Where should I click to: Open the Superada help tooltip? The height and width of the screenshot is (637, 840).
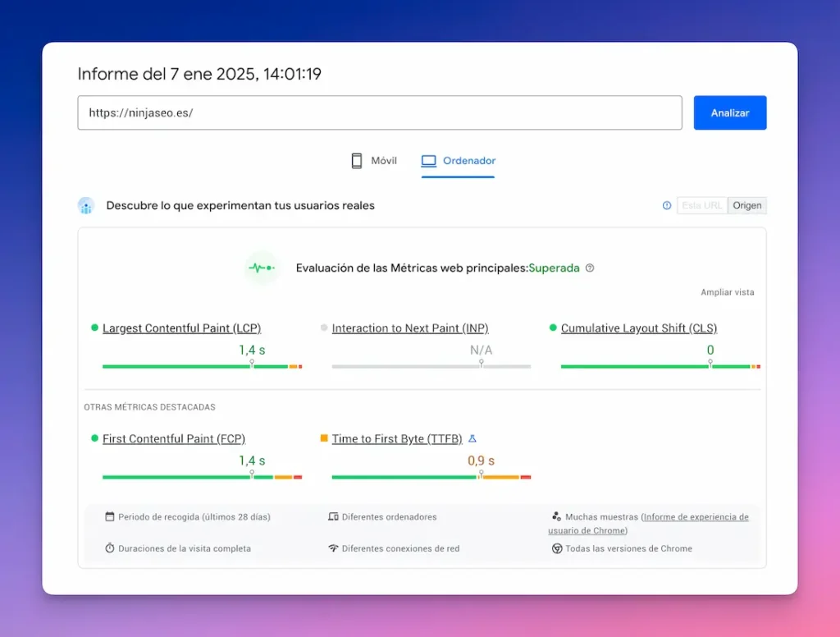590,268
